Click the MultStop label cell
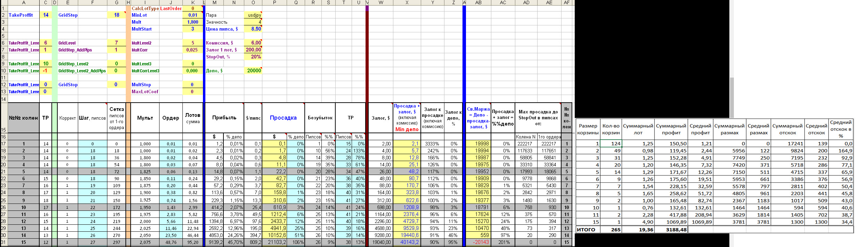Viewport: 868px width, 247px height. 145,85
